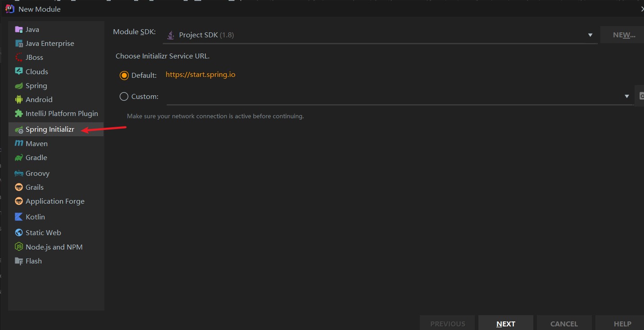Click the Groovy icon
This screenshot has width=644, height=330.
18,173
